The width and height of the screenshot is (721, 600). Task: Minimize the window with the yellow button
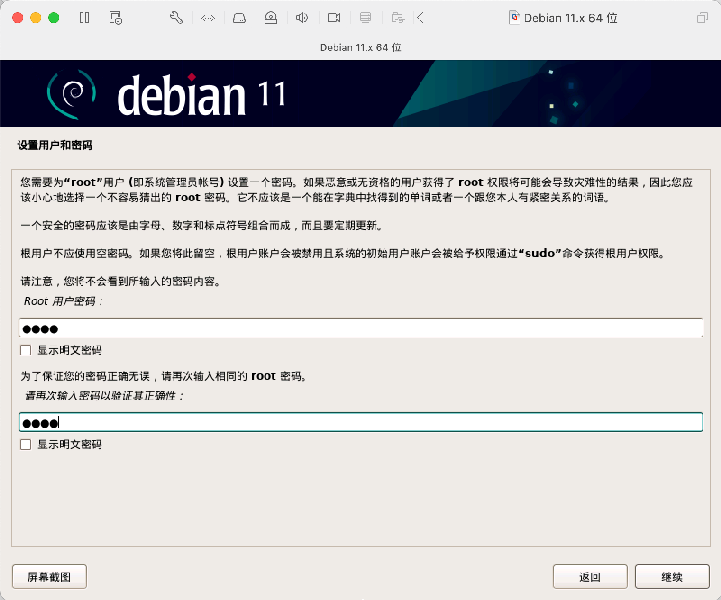point(35,18)
